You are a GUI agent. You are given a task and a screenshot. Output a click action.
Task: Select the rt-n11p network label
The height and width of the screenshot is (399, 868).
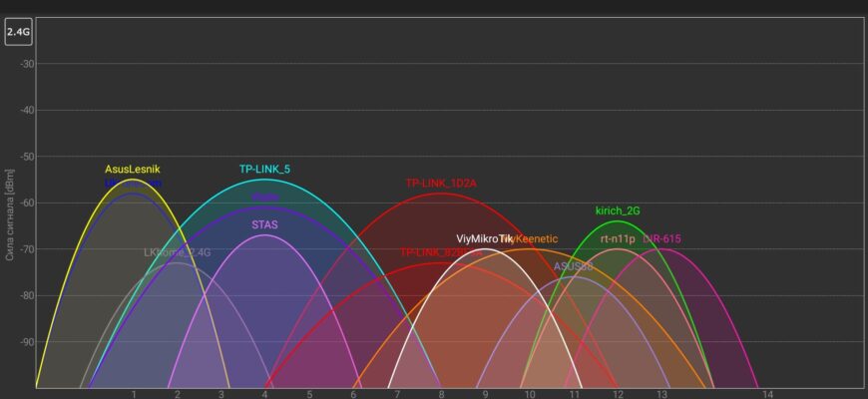pos(618,239)
